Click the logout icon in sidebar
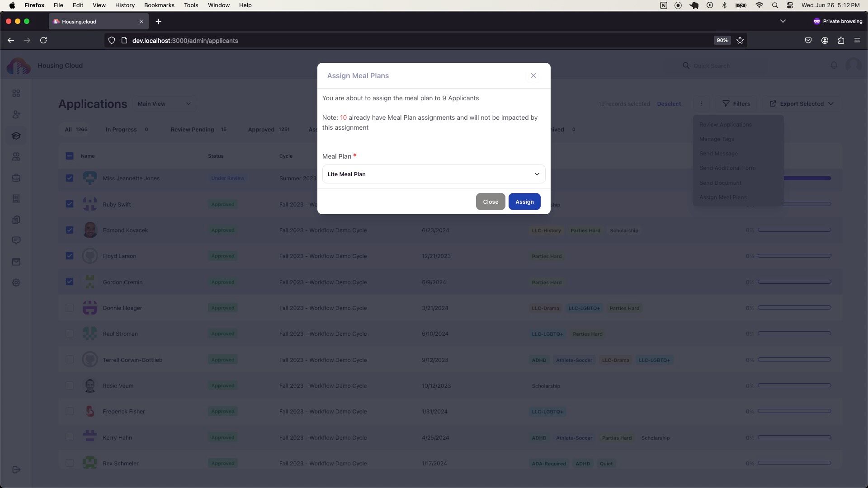The width and height of the screenshot is (868, 488). click(x=16, y=469)
